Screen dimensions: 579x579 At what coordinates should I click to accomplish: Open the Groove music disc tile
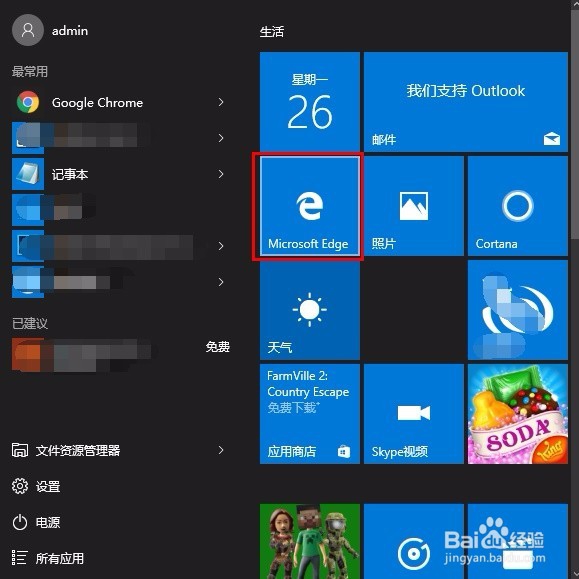click(414, 541)
